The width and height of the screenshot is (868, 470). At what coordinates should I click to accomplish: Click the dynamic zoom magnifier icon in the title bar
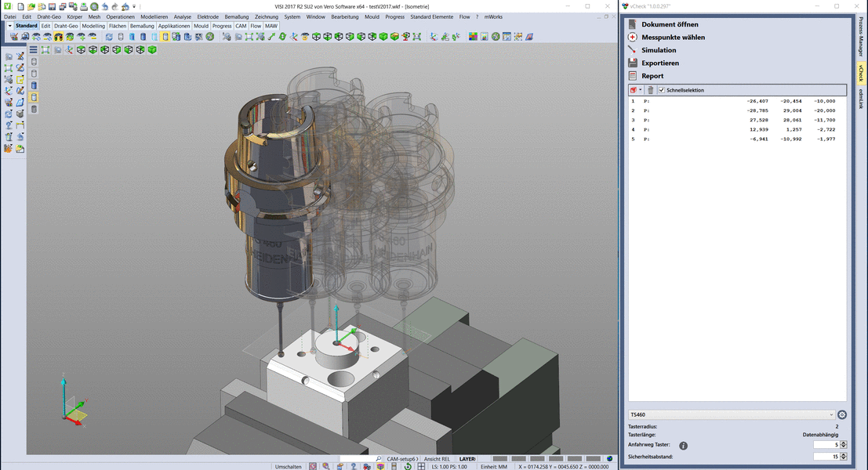coord(94,6)
